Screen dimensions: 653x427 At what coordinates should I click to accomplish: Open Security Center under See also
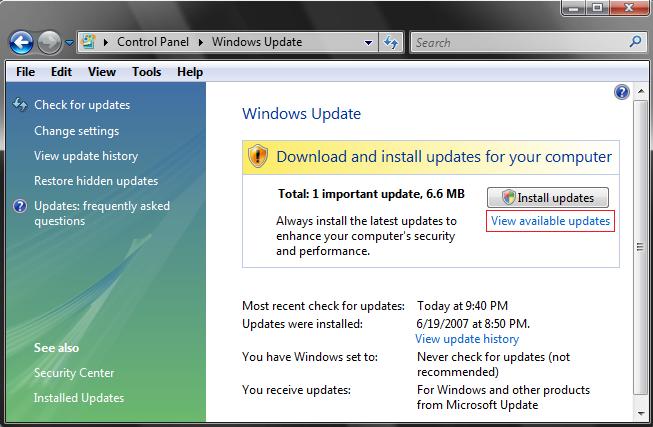pos(74,373)
